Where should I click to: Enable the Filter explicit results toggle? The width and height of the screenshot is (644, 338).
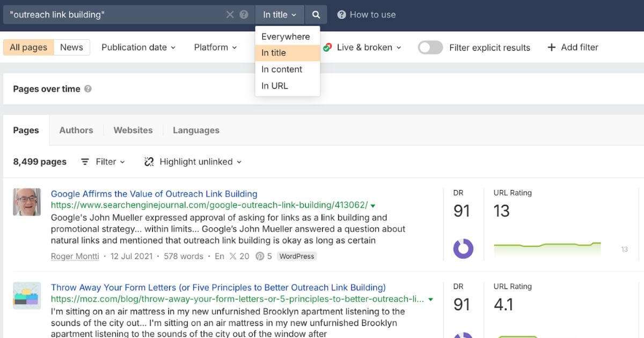(430, 47)
